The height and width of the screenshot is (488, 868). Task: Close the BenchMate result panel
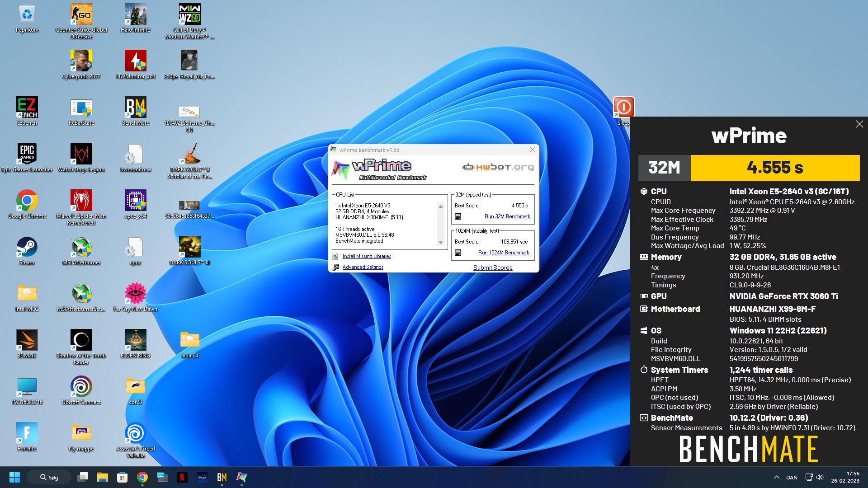[x=859, y=124]
